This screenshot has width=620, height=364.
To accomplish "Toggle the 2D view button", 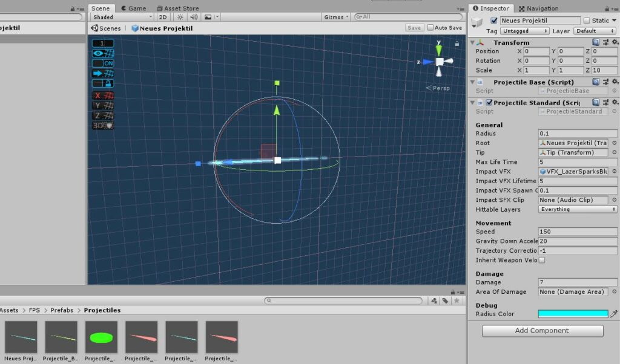I will [163, 18].
